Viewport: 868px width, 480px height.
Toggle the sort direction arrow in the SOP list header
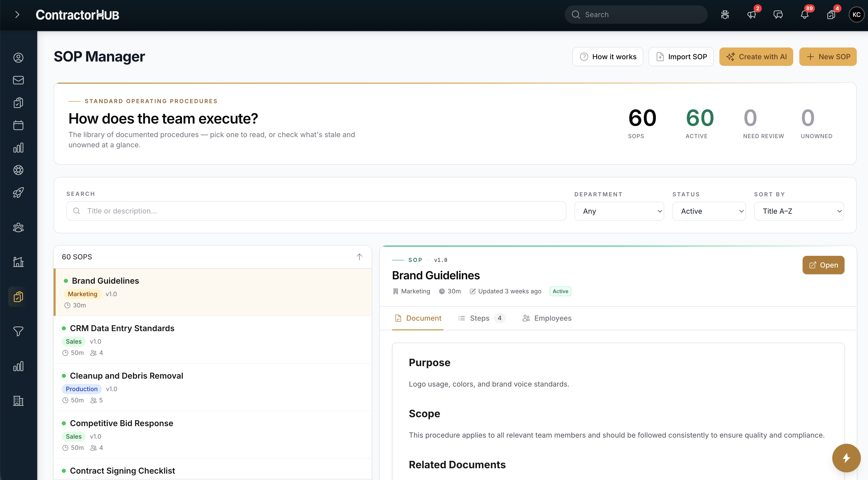point(359,257)
